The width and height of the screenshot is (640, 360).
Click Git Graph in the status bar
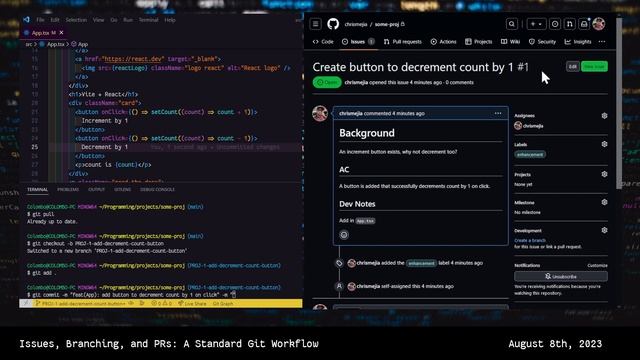(x=223, y=304)
